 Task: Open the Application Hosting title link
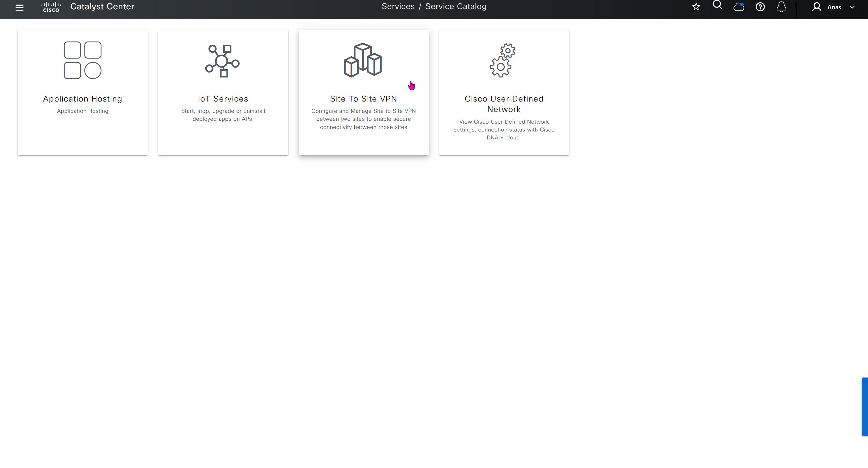(83, 99)
